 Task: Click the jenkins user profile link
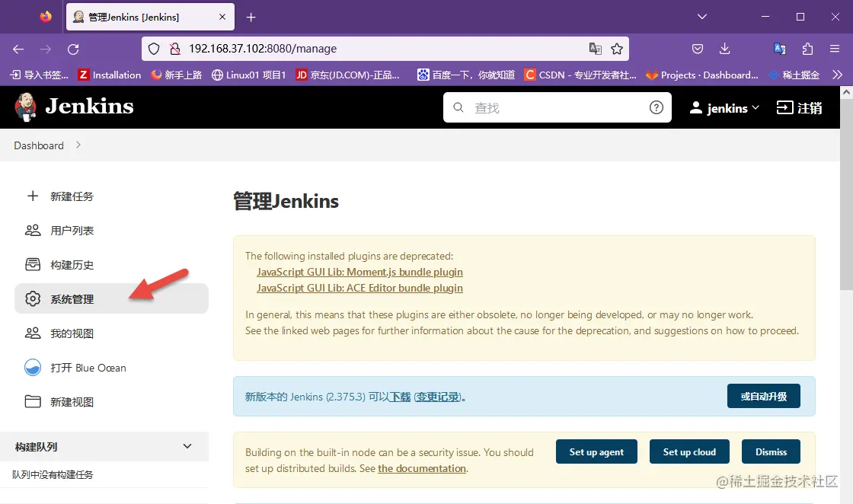tap(719, 108)
